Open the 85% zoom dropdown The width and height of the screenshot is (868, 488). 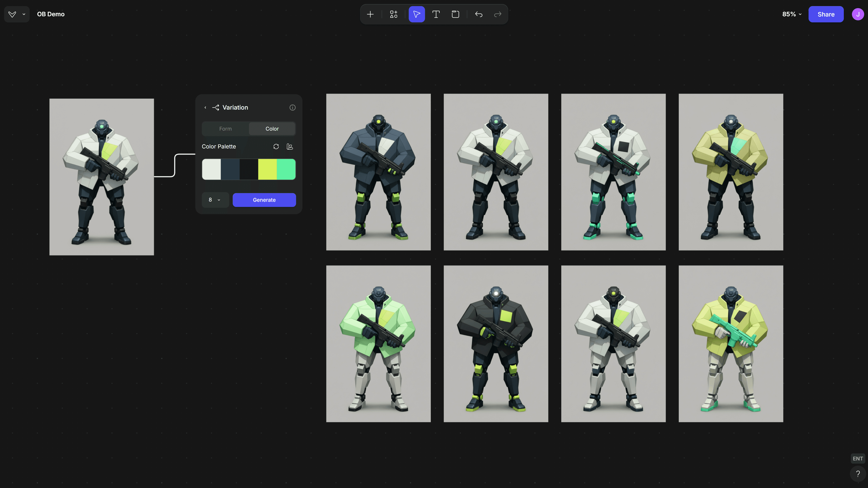pyautogui.click(x=792, y=14)
